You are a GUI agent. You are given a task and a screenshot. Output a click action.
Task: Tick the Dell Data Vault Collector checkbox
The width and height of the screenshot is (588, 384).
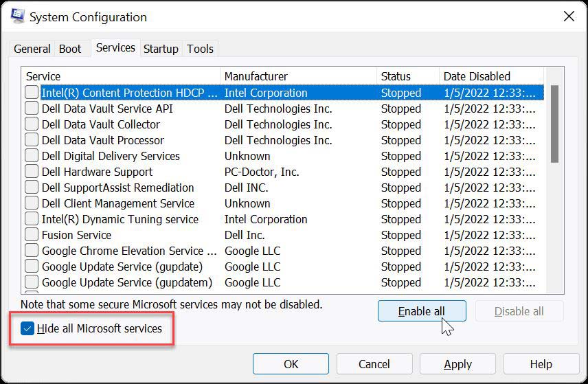pyautogui.click(x=32, y=124)
